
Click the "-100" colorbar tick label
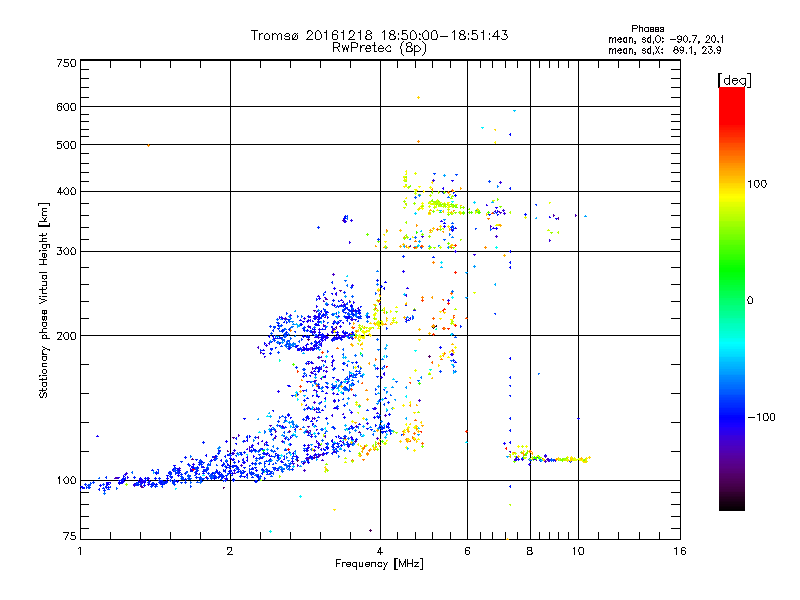tap(761, 417)
